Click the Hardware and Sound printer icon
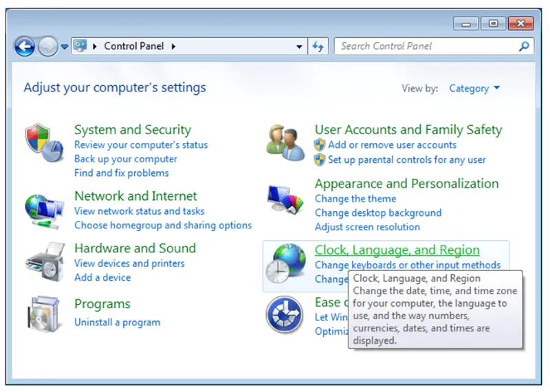The image size is (550, 392). tap(45, 262)
